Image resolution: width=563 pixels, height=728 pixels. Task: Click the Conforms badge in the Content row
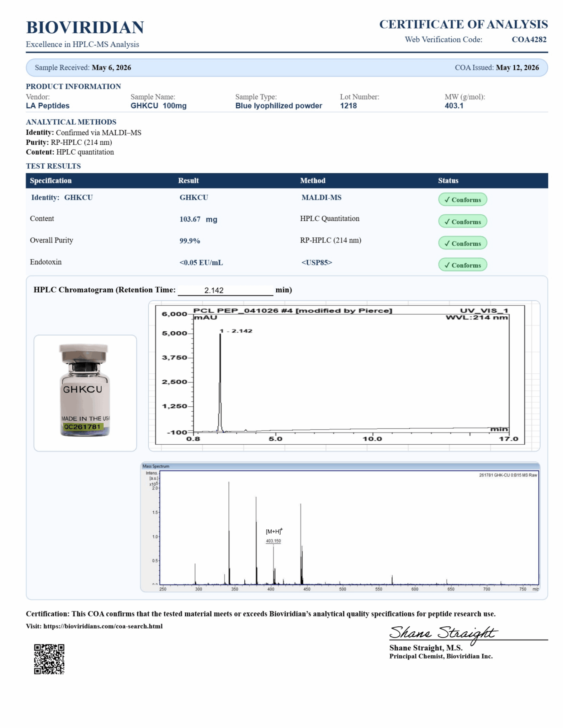(462, 221)
